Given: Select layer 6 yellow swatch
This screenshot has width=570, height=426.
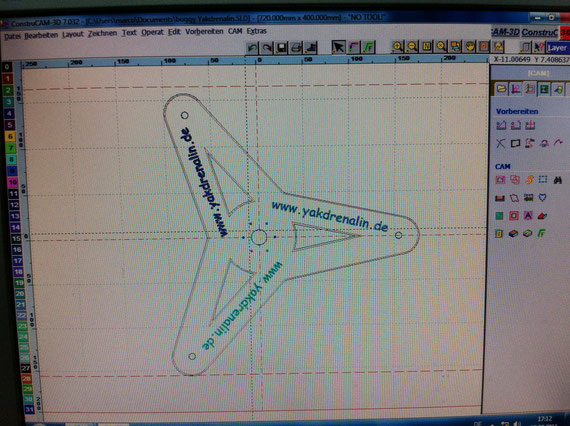Looking at the screenshot, I should 11,136.
